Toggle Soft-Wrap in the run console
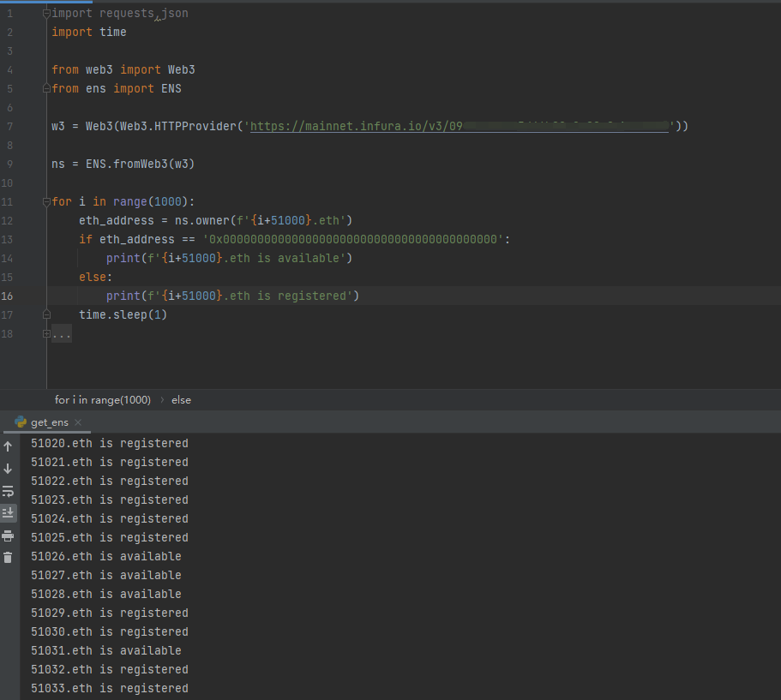The width and height of the screenshot is (781, 700). click(8, 492)
